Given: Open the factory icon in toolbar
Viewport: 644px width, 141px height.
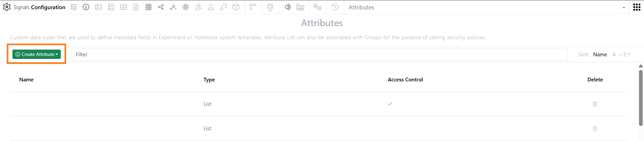Looking at the screenshot, I should point(300,7).
